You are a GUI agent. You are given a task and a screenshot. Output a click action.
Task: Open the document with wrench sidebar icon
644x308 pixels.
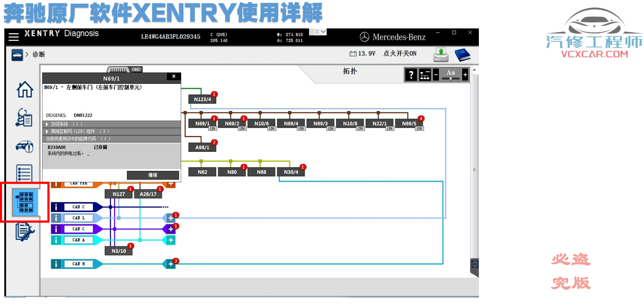pyautogui.click(x=25, y=232)
